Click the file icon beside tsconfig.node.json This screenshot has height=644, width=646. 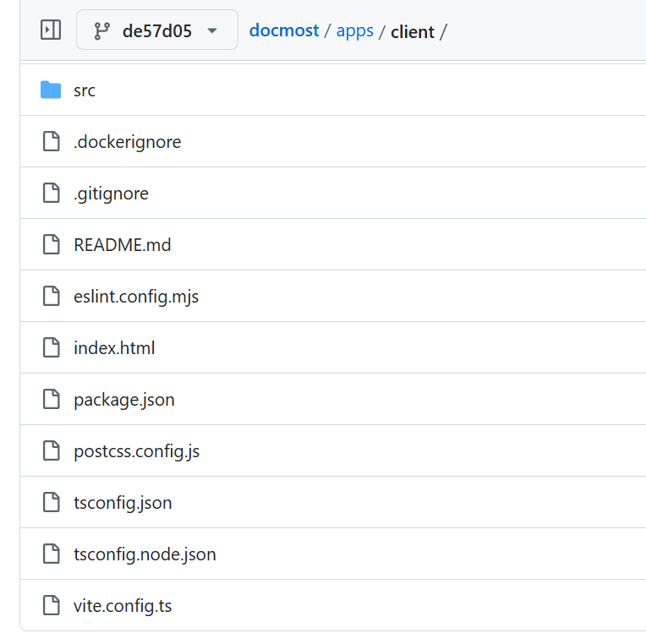point(52,554)
